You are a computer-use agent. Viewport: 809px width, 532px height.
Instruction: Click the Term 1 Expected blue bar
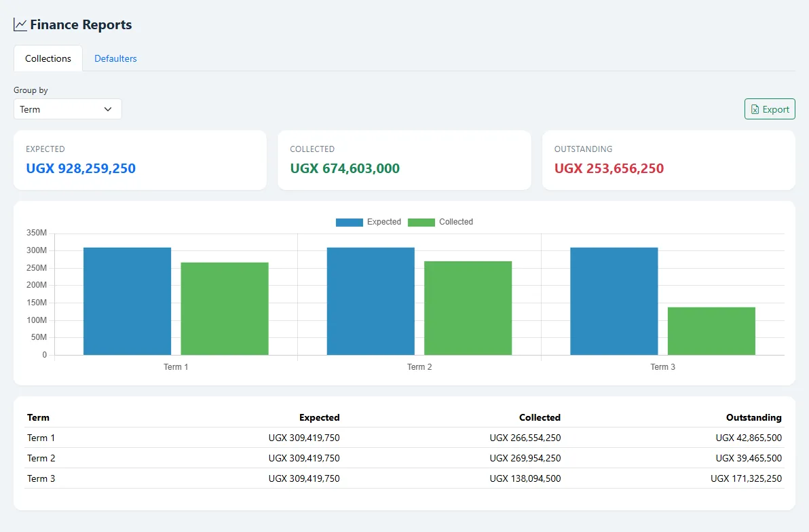128,301
